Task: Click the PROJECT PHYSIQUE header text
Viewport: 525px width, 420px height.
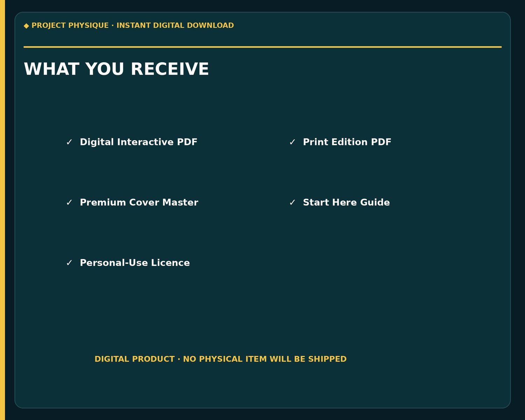Action: coord(70,26)
